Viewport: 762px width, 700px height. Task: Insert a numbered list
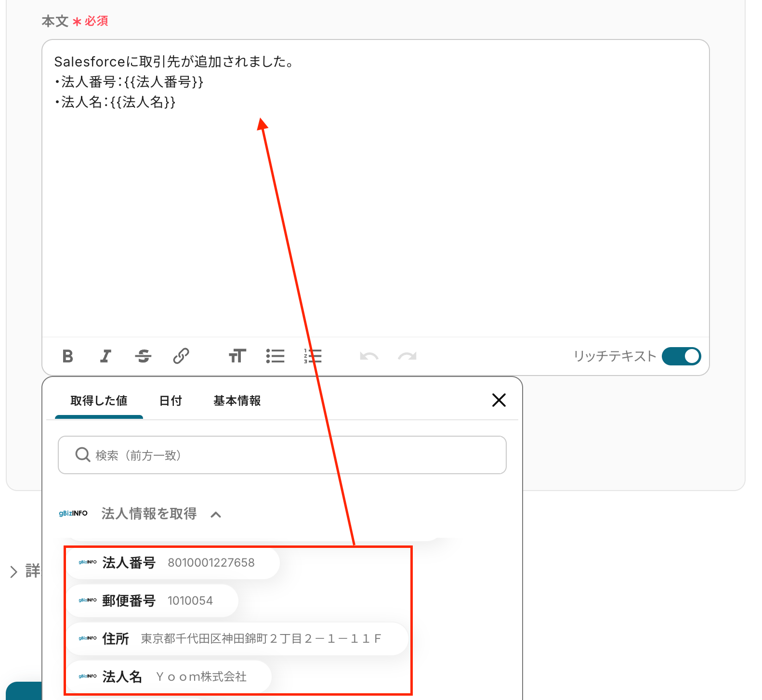click(313, 356)
